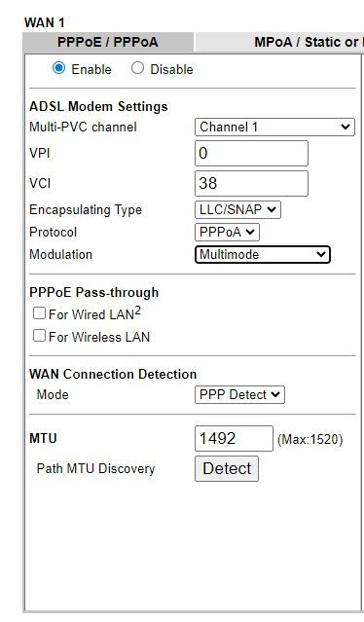
Task: Select the Enable radio button
Action: tap(58, 68)
